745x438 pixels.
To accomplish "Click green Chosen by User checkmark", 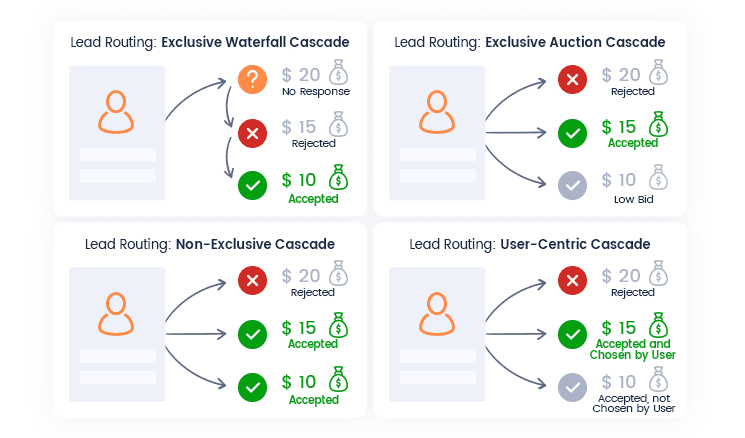I will point(572,333).
